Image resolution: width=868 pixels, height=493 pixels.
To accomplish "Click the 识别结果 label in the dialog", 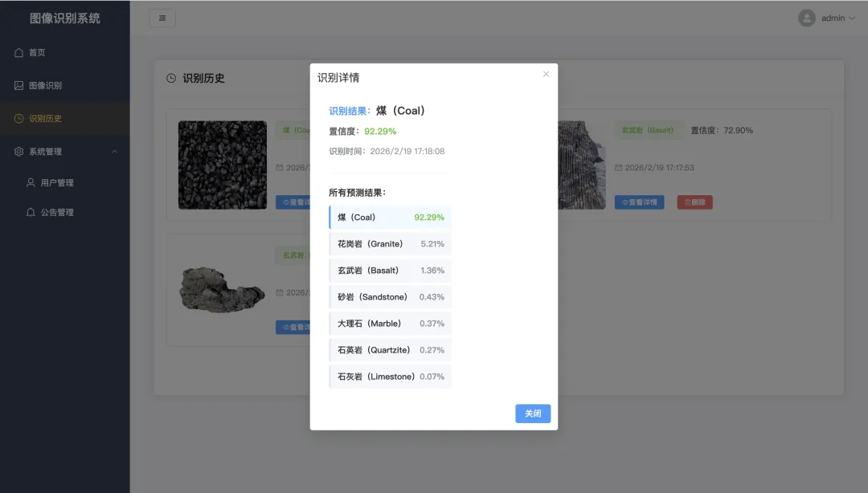I will 350,112.
